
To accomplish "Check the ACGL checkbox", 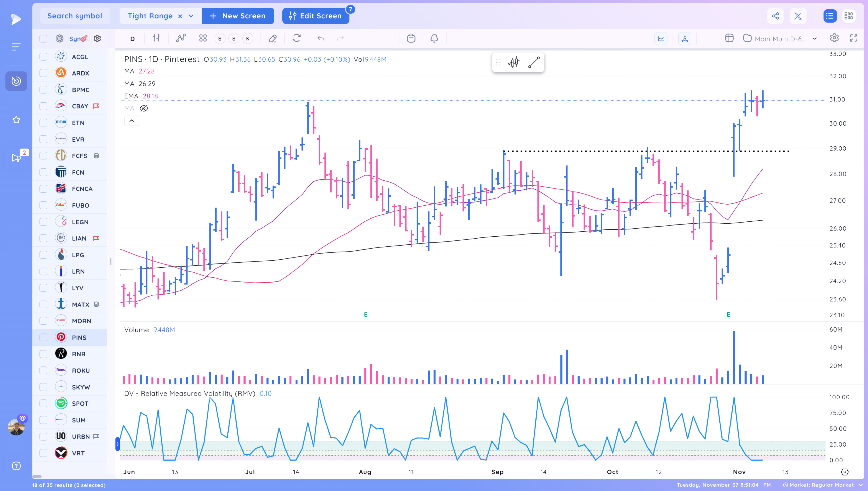I will pos(43,57).
